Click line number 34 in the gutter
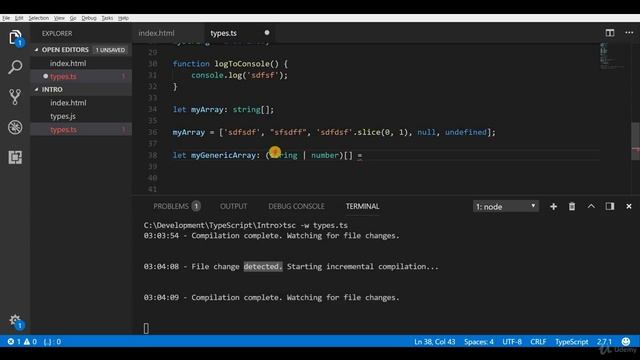This screenshot has height=360, width=640. coord(152,109)
